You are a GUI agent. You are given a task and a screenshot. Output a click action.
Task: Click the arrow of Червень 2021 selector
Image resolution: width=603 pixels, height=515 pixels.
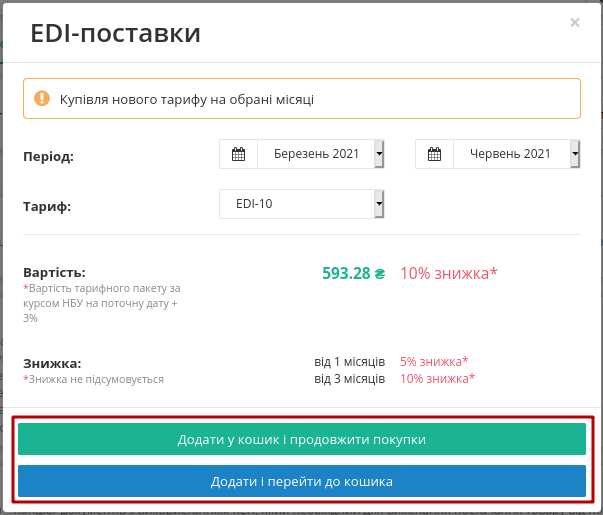click(575, 154)
